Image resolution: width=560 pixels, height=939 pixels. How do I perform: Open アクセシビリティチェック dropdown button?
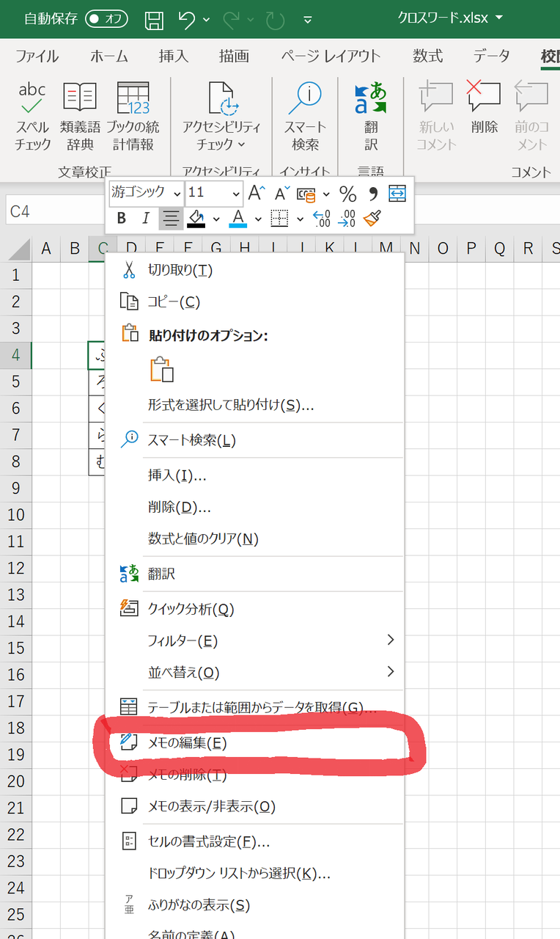coord(221,117)
